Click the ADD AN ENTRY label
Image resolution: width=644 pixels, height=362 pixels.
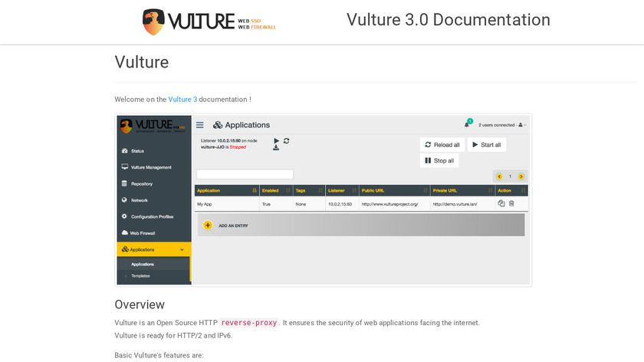tap(233, 225)
